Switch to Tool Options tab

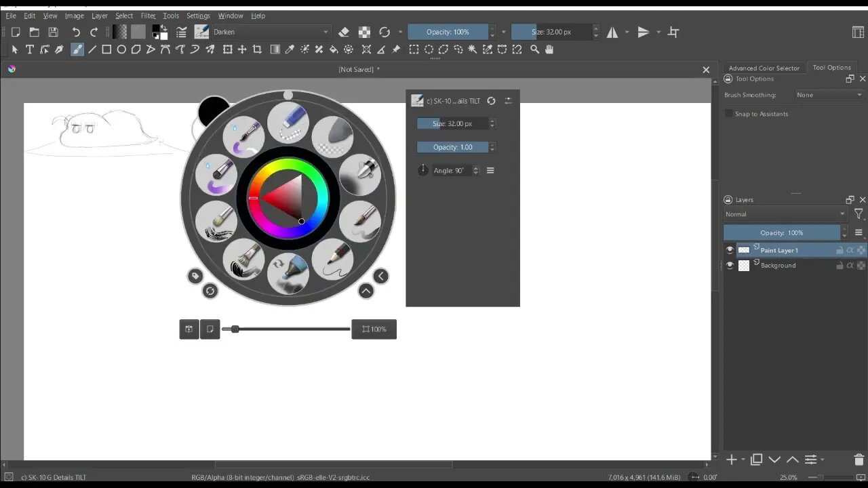831,68
